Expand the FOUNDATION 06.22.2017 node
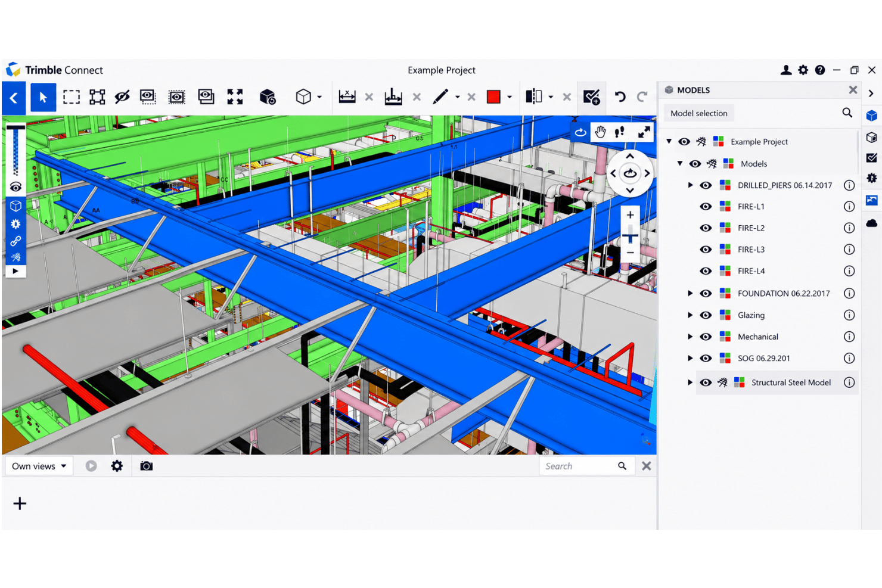 tap(690, 293)
